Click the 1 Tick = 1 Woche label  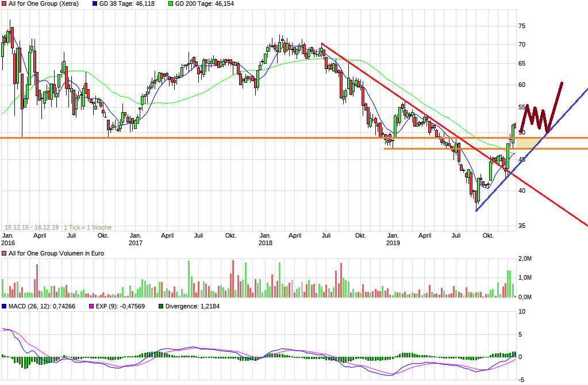coord(87,227)
